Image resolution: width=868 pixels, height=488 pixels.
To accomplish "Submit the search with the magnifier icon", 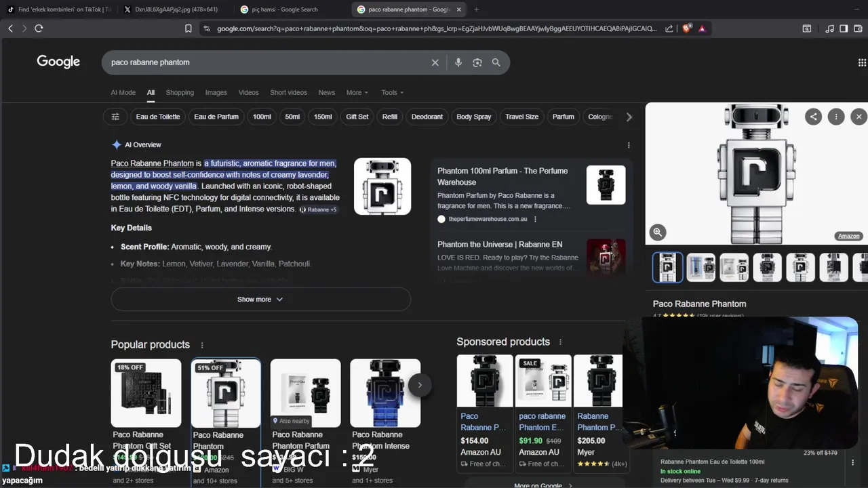I will pyautogui.click(x=496, y=62).
